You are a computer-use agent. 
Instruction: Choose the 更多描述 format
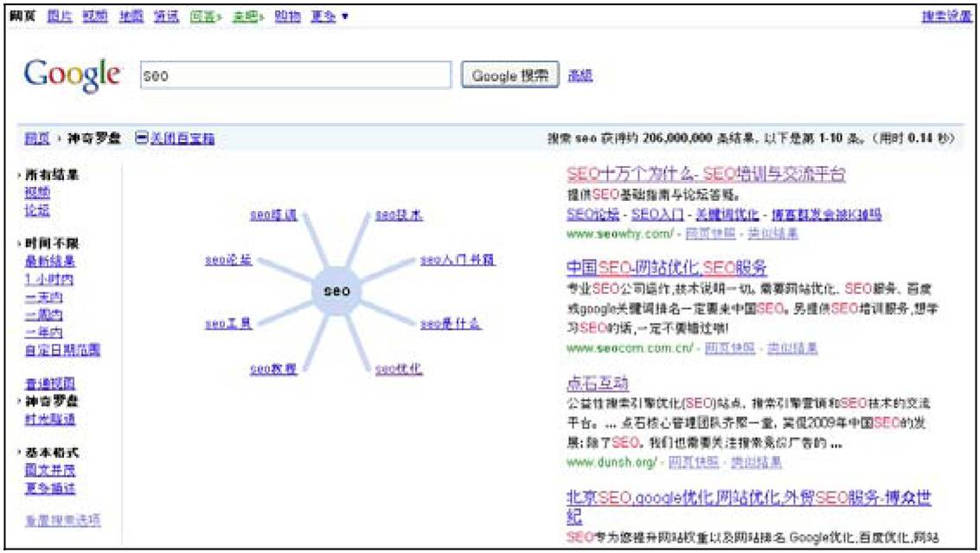pyautogui.click(x=50, y=487)
